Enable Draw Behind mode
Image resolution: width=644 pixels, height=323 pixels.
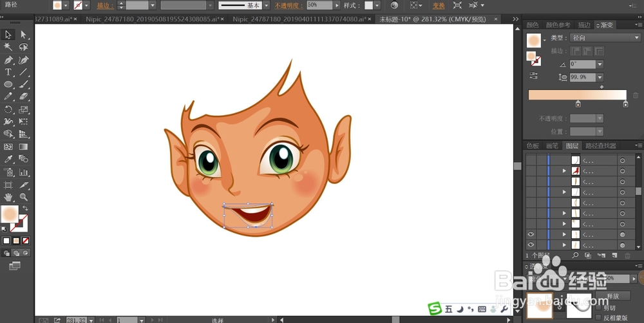coord(16,254)
